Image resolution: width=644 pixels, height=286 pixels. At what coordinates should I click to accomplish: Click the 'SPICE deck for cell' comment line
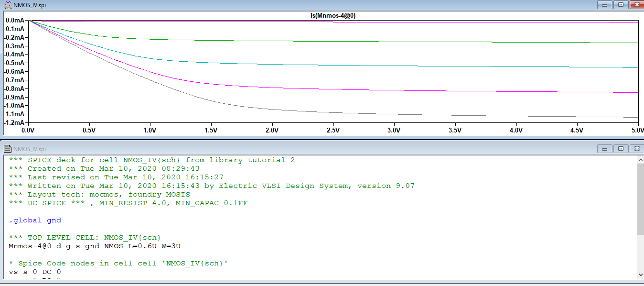click(152, 160)
